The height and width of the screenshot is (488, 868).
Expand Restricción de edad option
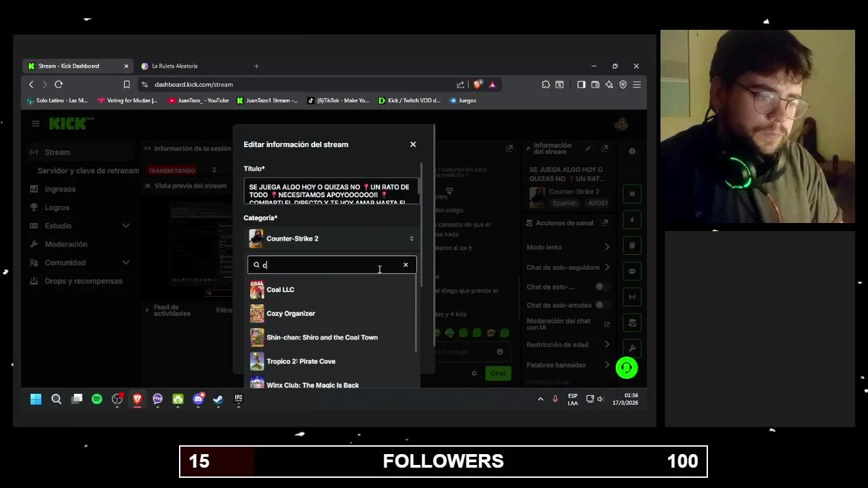pos(607,344)
